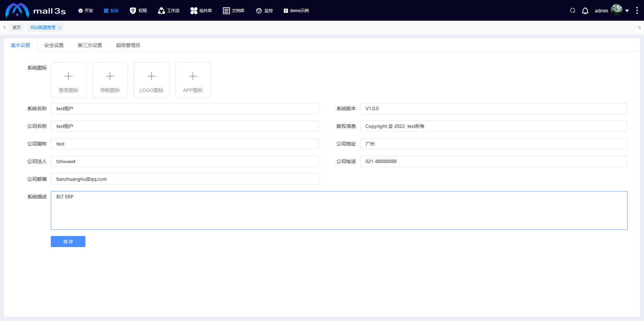Click the admin username text
The width and height of the screenshot is (644, 321).
point(601,11)
